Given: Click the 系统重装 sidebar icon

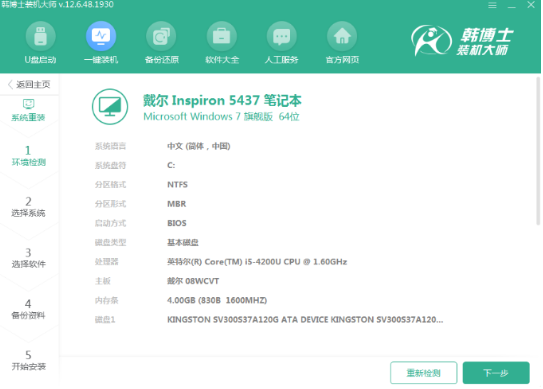Looking at the screenshot, I should 28,104.
